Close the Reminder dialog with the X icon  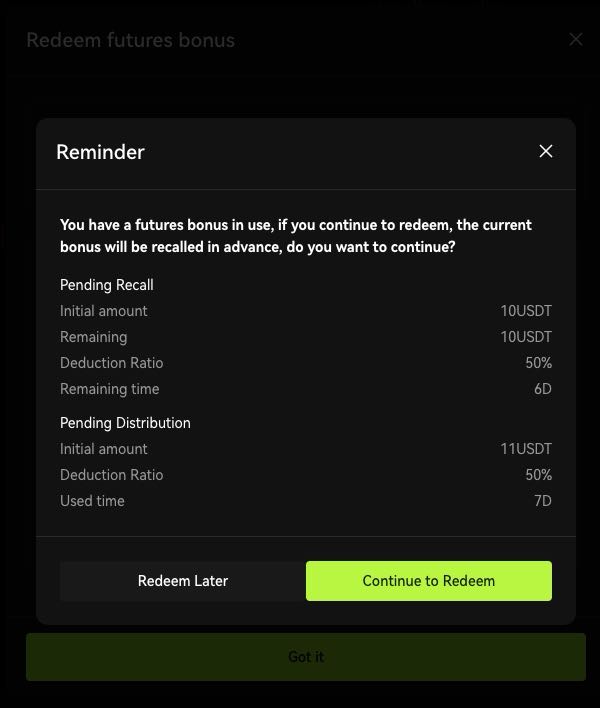pyautogui.click(x=546, y=151)
